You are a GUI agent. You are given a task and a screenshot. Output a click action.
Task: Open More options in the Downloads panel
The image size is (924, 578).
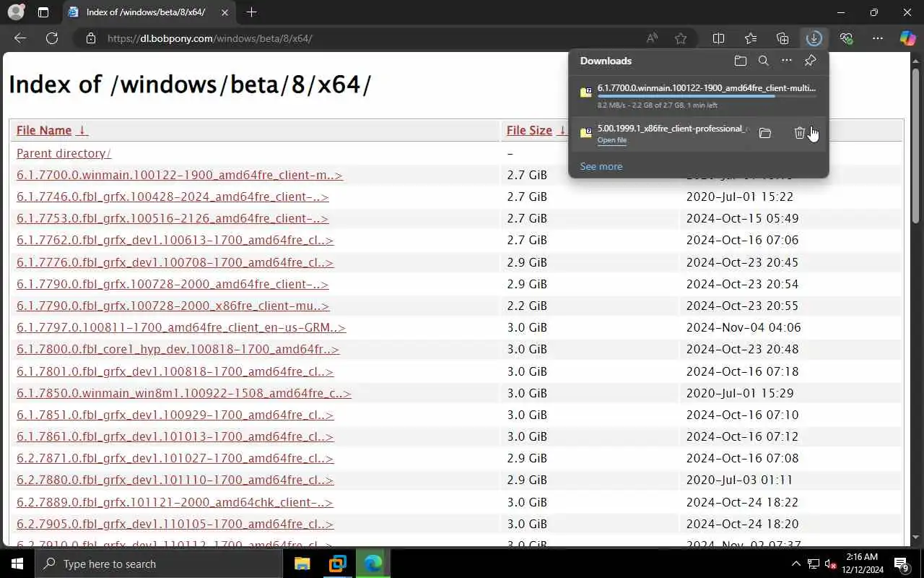point(787,61)
